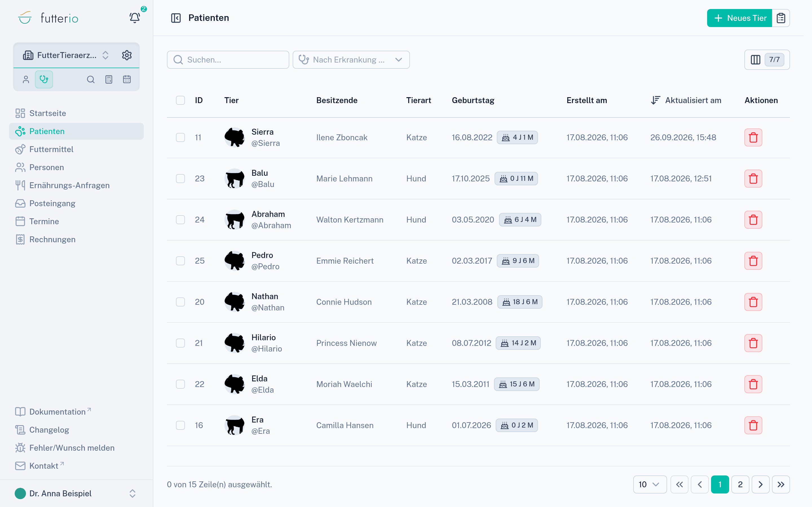Expand rows-per-page dropdown showing 10
The width and height of the screenshot is (812, 507).
point(650,484)
